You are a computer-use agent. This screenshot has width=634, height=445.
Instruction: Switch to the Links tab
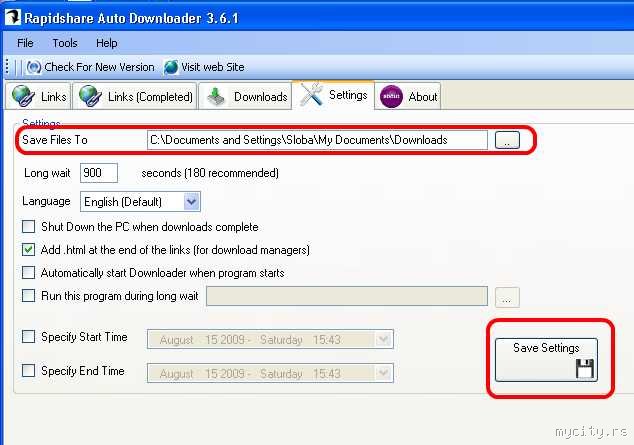[x=38, y=96]
